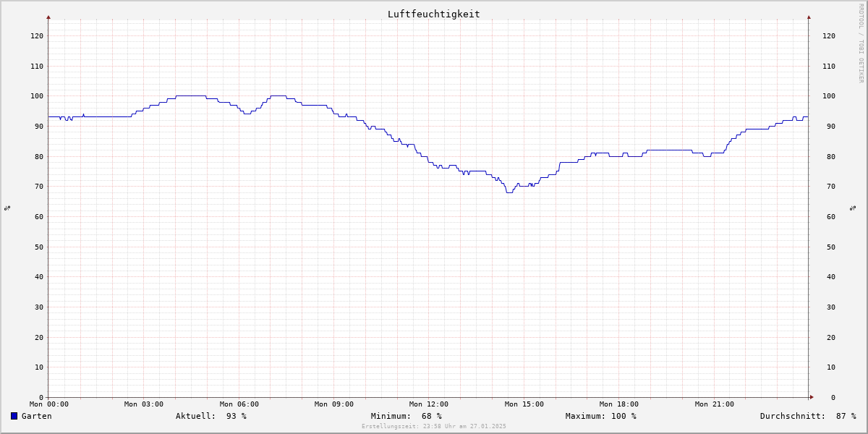Select the Minimum: 68 % value
Viewport: 868px width, 434px height.
[407, 416]
